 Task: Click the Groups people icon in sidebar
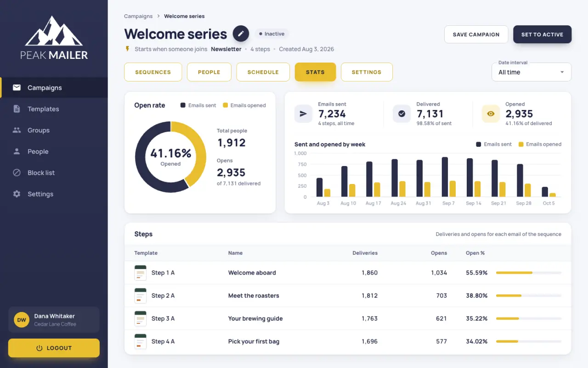point(17,130)
